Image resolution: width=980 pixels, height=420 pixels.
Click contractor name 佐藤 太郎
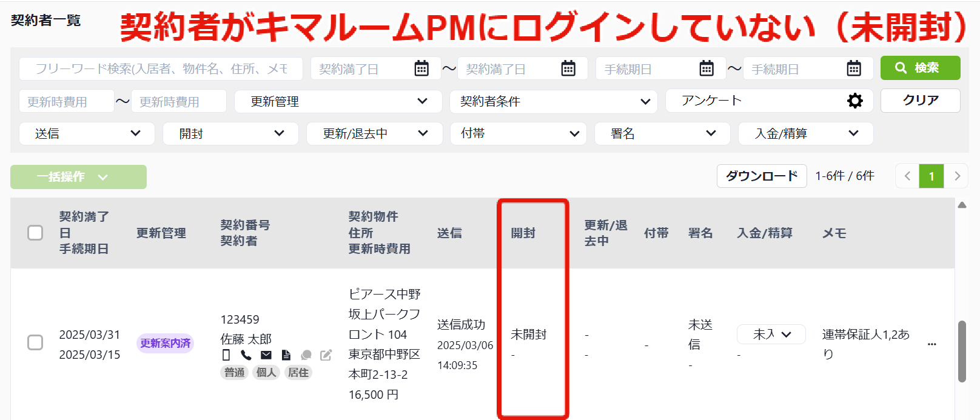click(x=246, y=339)
